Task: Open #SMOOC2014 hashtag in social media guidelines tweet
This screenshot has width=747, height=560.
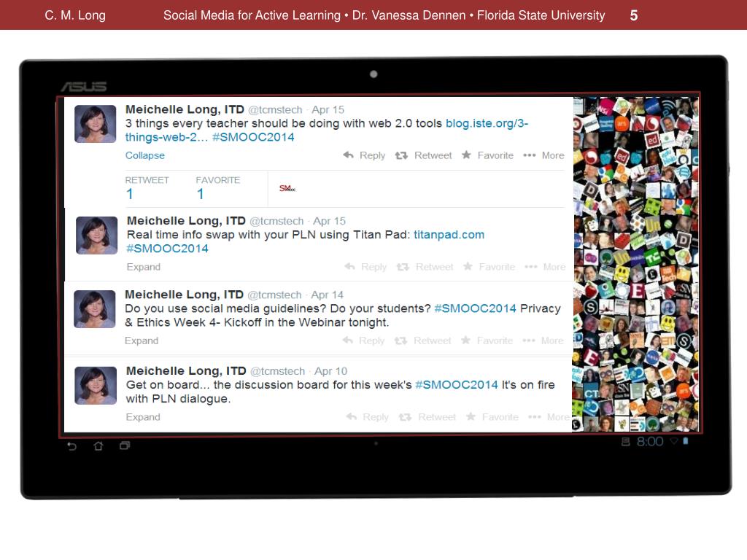Action: [475, 308]
